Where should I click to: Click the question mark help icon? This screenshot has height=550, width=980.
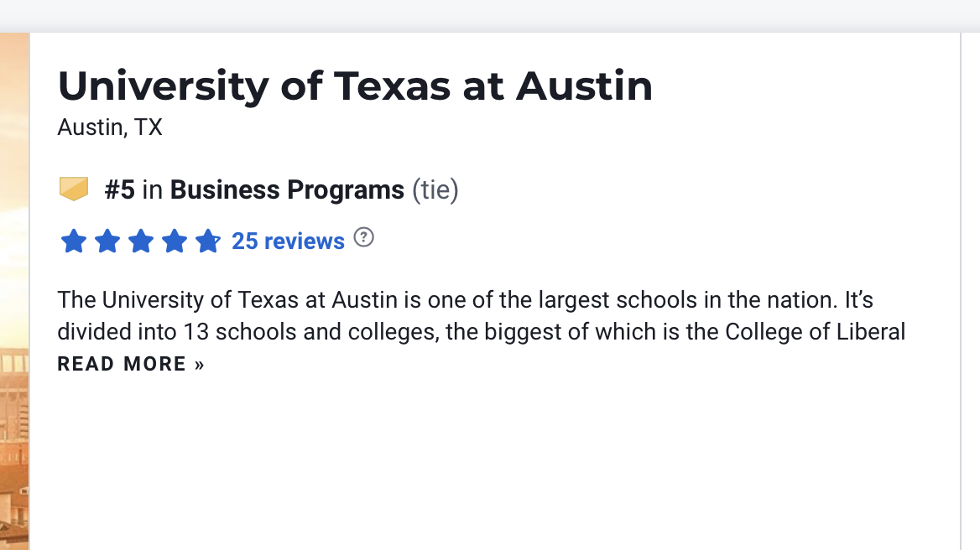364,237
